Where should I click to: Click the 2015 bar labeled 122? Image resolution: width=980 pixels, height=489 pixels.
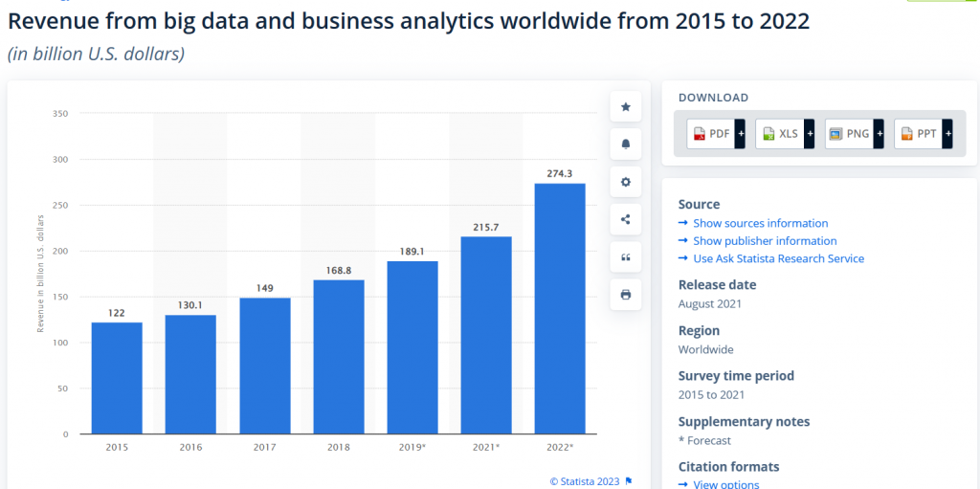coord(117,378)
